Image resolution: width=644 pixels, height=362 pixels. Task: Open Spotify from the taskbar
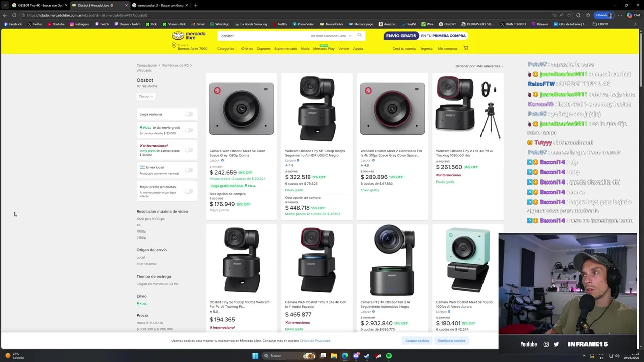(389, 356)
